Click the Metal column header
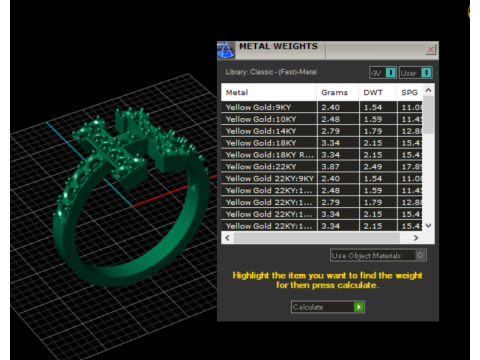 pos(269,92)
